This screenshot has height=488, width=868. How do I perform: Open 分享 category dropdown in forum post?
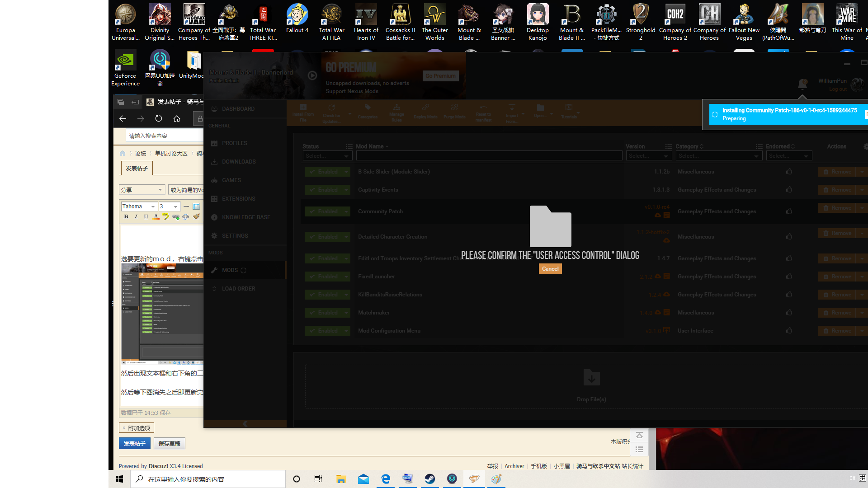click(142, 190)
